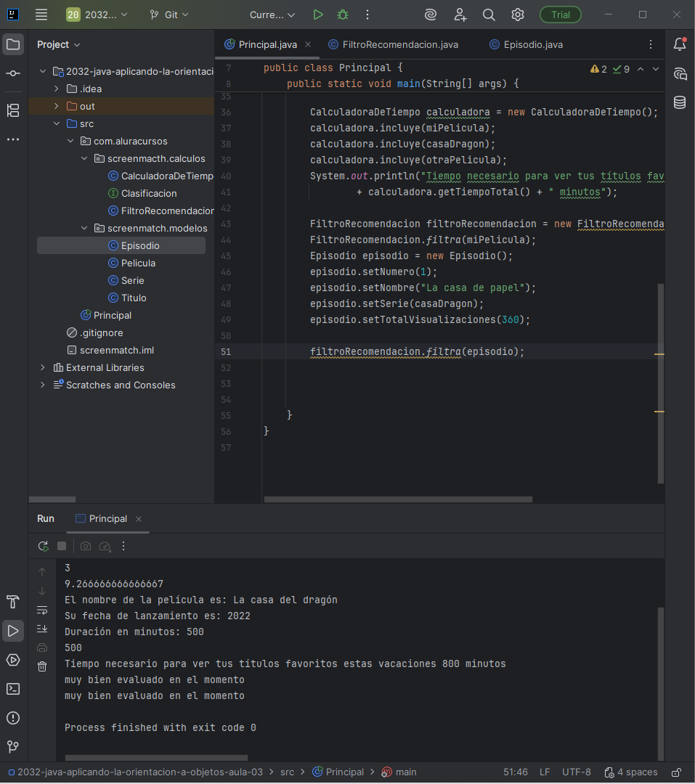Stop the running process
Image resolution: width=695 pixels, height=784 pixels.
62,546
